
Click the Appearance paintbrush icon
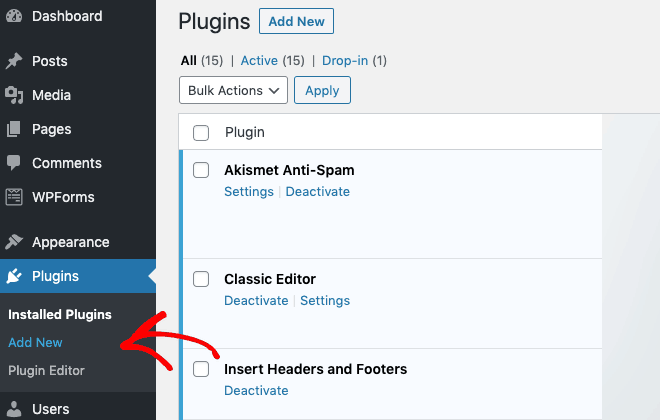pos(14,242)
